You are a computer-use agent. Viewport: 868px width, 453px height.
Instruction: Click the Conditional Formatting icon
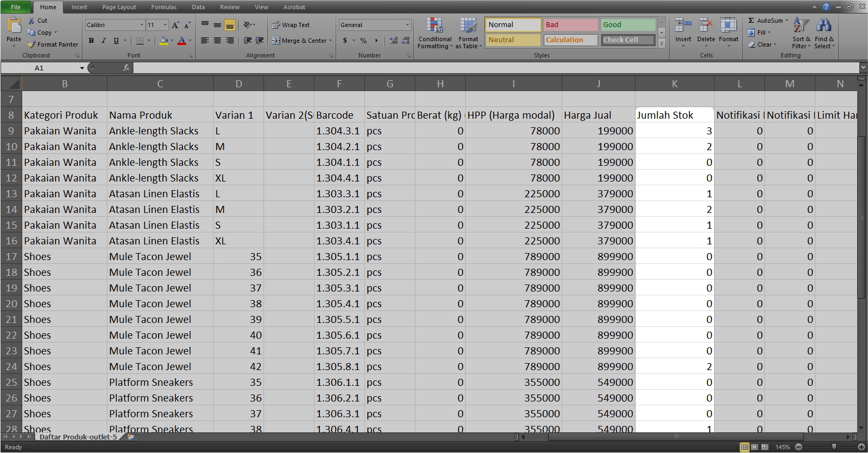(434, 25)
